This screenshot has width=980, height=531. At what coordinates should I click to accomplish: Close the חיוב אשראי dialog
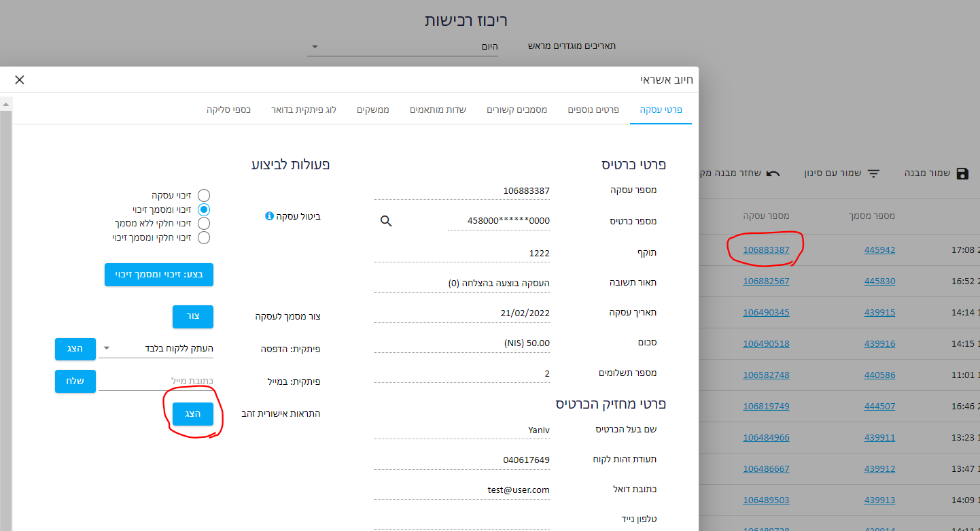pos(20,80)
